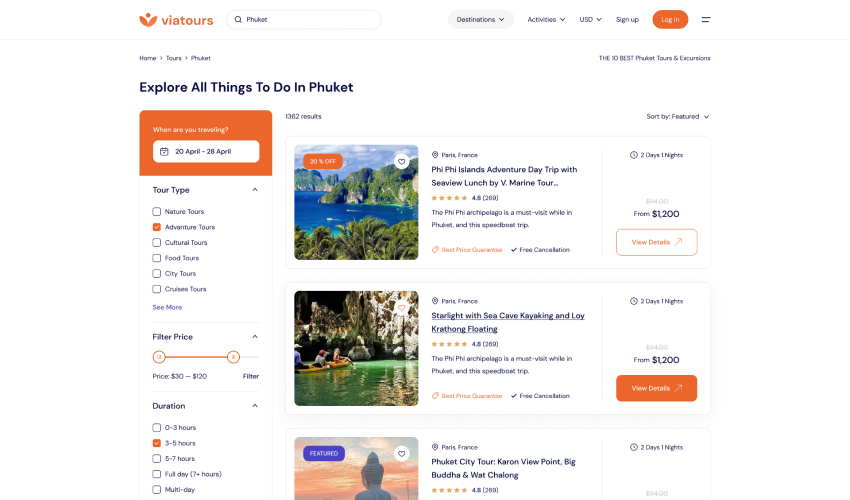The width and height of the screenshot is (850, 500).
Task: Click the right price slider handle
Action: point(233,357)
